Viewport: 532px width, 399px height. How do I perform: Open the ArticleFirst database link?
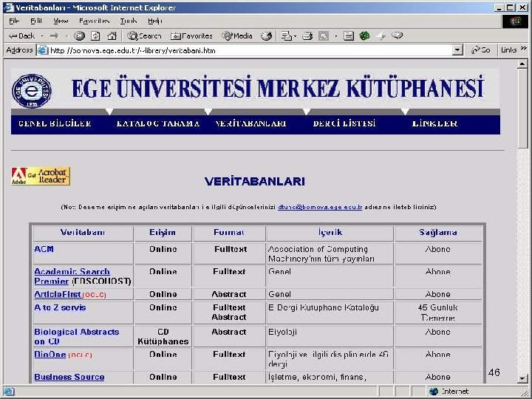[58, 294]
